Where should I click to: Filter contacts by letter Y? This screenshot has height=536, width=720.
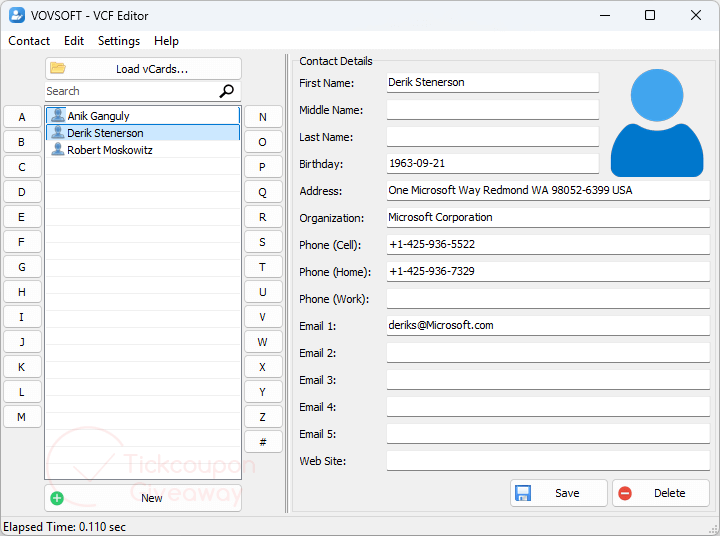pos(263,392)
